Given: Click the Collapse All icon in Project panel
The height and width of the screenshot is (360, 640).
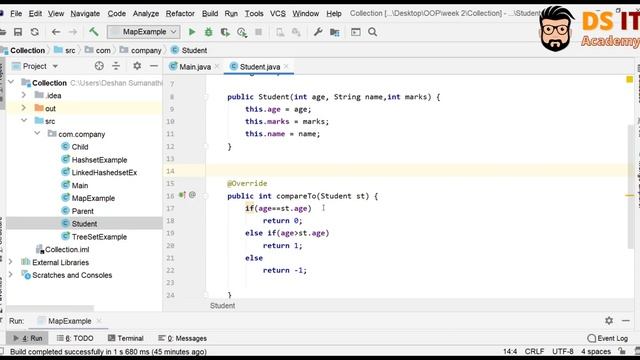Looking at the screenshot, I should click(116, 66).
